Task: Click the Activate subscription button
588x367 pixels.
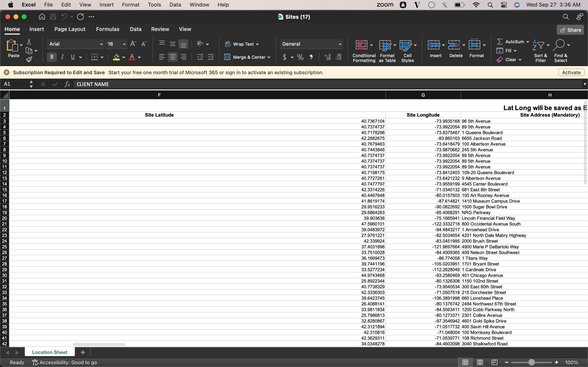Action: (x=571, y=72)
